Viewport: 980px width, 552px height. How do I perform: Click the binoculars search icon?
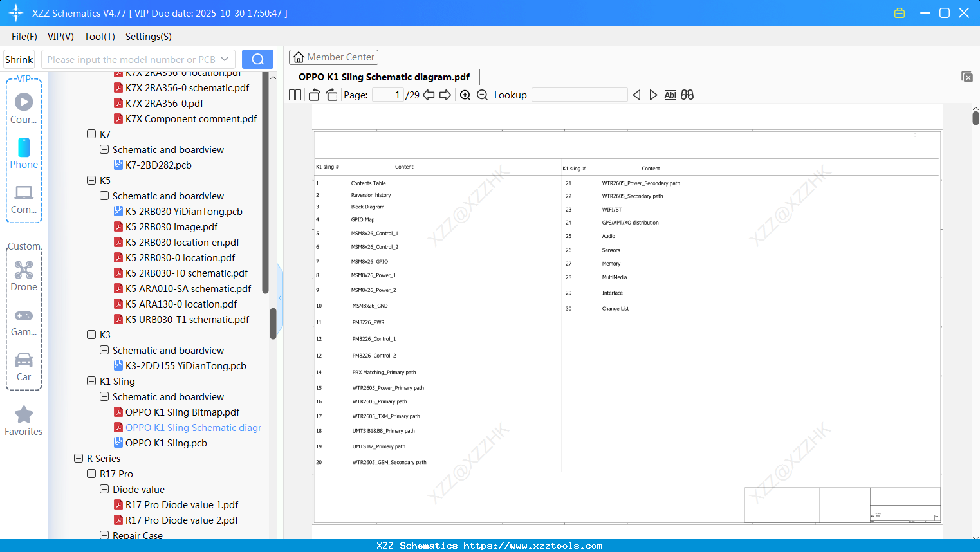click(687, 95)
